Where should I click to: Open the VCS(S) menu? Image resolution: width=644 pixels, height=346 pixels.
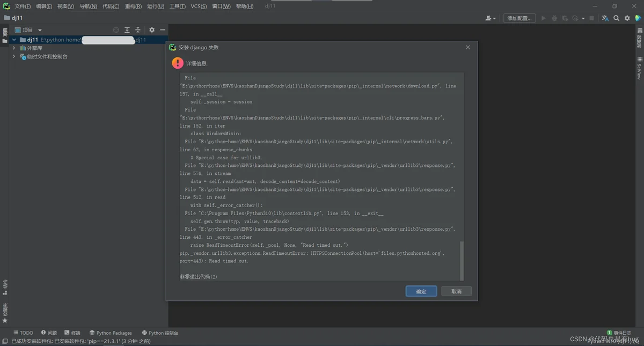coord(199,6)
